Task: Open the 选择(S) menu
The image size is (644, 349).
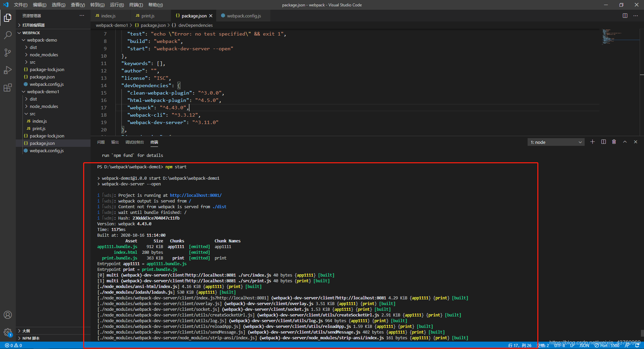Action: pos(59,5)
